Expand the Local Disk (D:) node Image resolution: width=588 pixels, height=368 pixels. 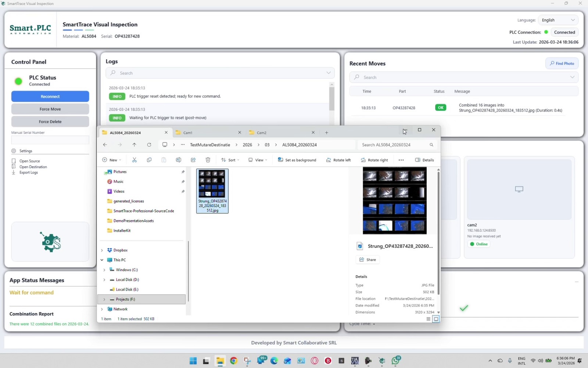click(104, 280)
